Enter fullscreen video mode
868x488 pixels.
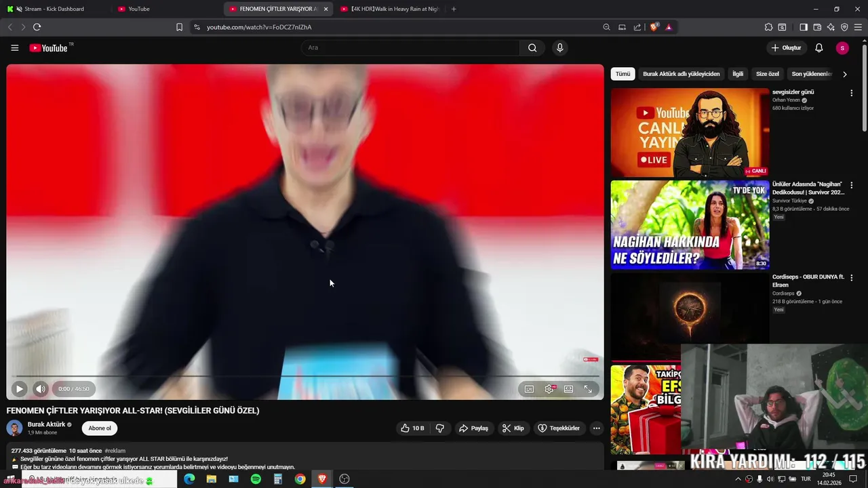tap(588, 389)
